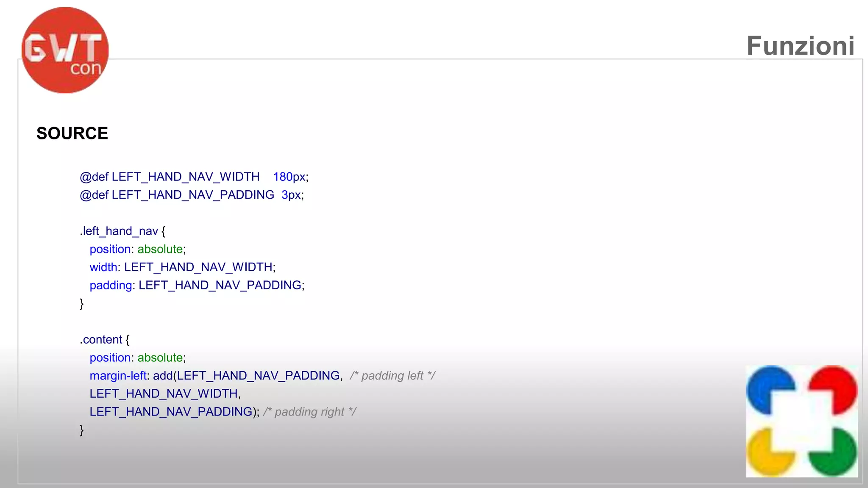Click the first 'absolute' value
The width and height of the screenshot is (868, 488).
click(x=160, y=249)
